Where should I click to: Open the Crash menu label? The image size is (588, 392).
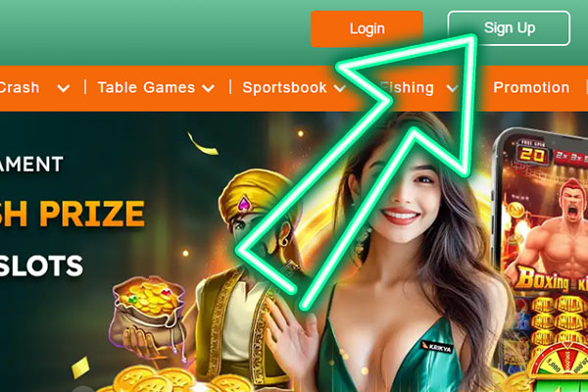click(20, 87)
